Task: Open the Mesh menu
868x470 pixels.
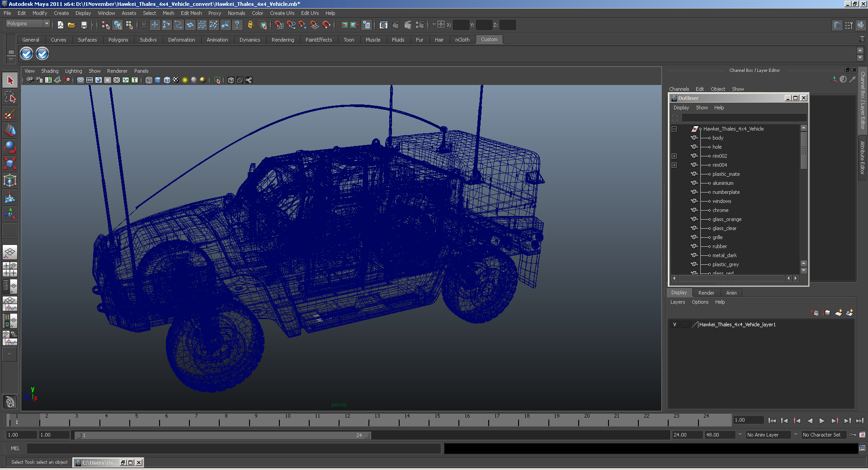Action: pyautogui.click(x=168, y=13)
